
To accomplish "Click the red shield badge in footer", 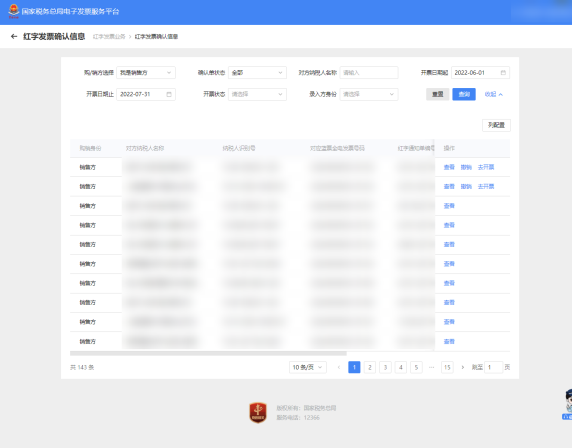I will pos(258,413).
